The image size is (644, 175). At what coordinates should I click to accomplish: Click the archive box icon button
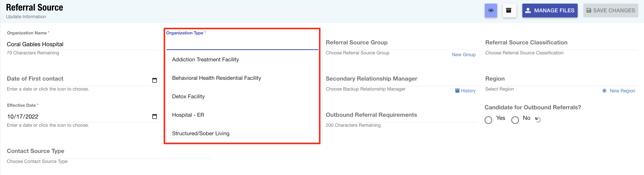pyautogui.click(x=509, y=11)
